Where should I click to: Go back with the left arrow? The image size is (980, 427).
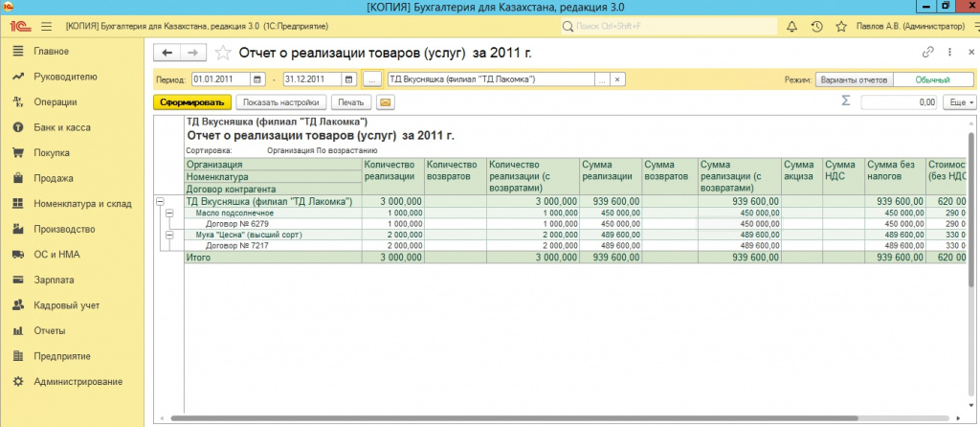(167, 54)
